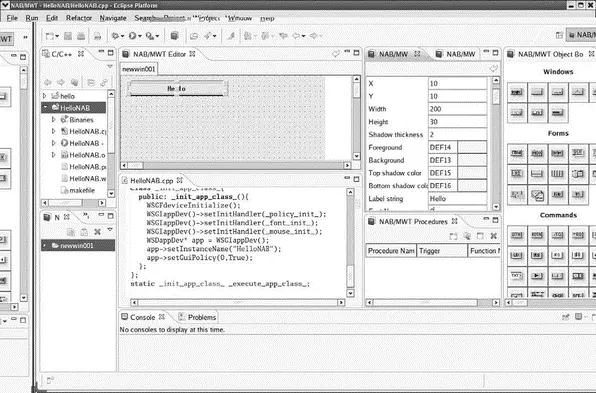Click the window system menu icon in titlebar
This screenshot has height=393, width=596.
[x=5, y=5]
